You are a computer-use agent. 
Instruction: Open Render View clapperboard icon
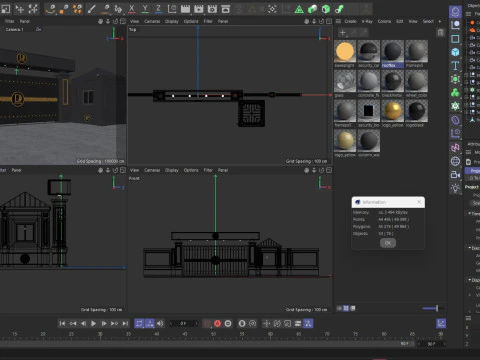coord(185,9)
